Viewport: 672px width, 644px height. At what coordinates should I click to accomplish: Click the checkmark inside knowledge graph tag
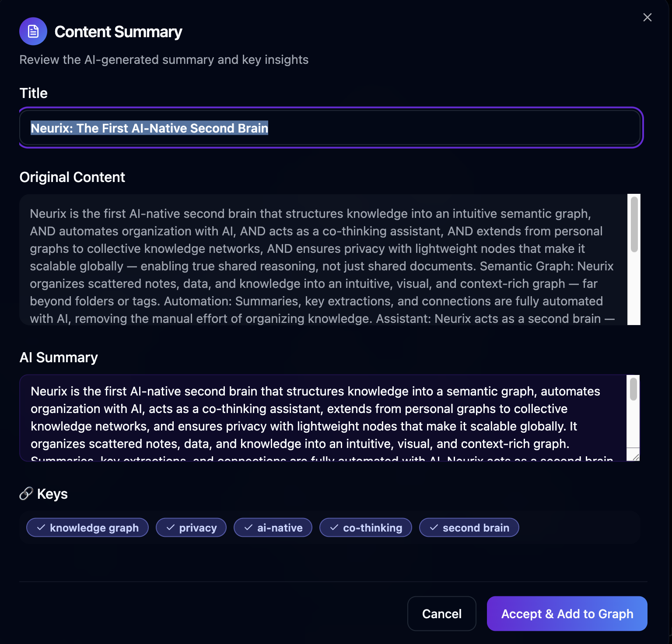(x=41, y=528)
